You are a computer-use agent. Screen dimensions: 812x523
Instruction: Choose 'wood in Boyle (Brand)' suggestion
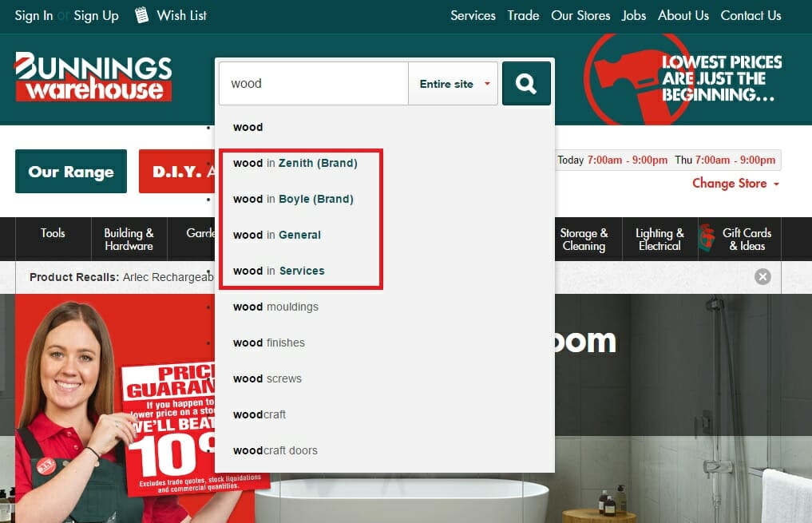(293, 200)
